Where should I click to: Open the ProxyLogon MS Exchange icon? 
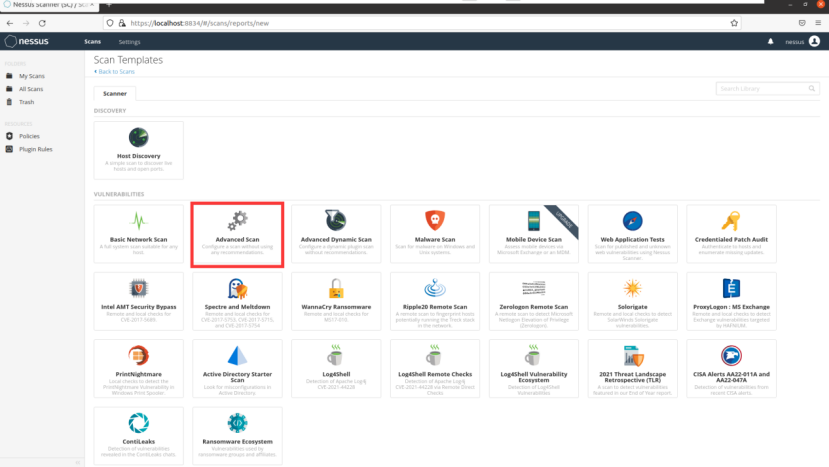(731, 288)
